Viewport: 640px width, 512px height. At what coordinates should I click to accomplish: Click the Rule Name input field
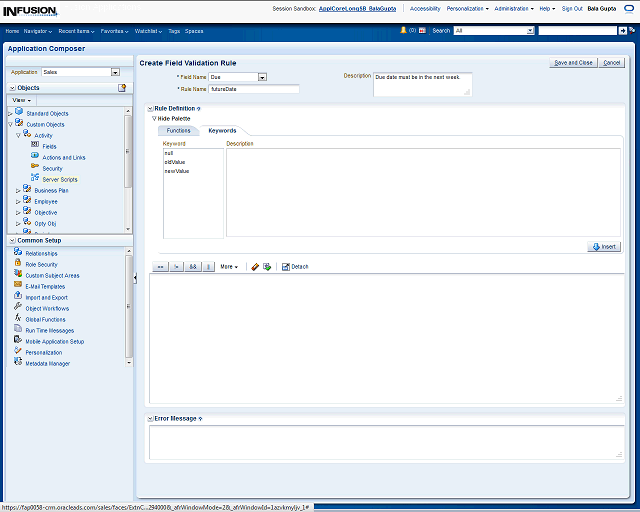pyautogui.click(x=253, y=89)
